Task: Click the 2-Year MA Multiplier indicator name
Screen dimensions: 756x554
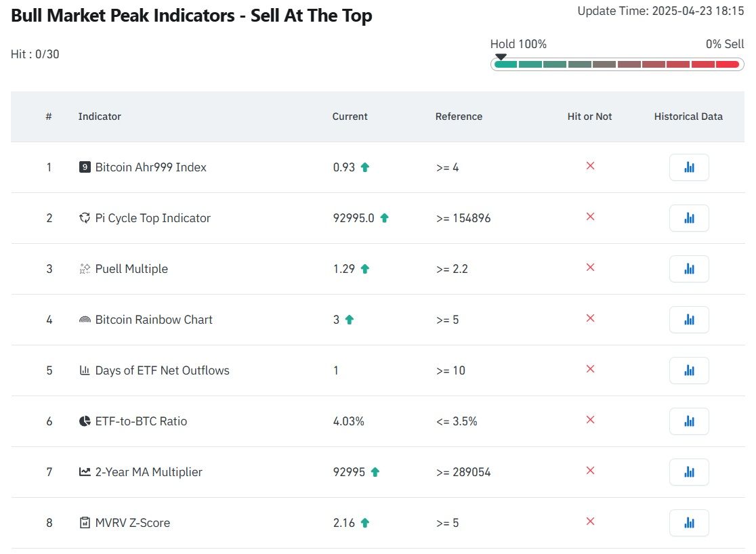Action: [x=148, y=472]
